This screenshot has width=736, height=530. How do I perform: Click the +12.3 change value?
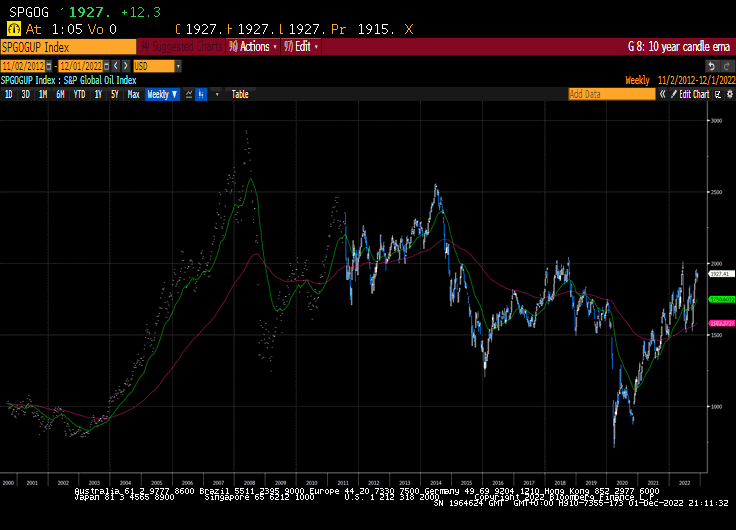(141, 12)
